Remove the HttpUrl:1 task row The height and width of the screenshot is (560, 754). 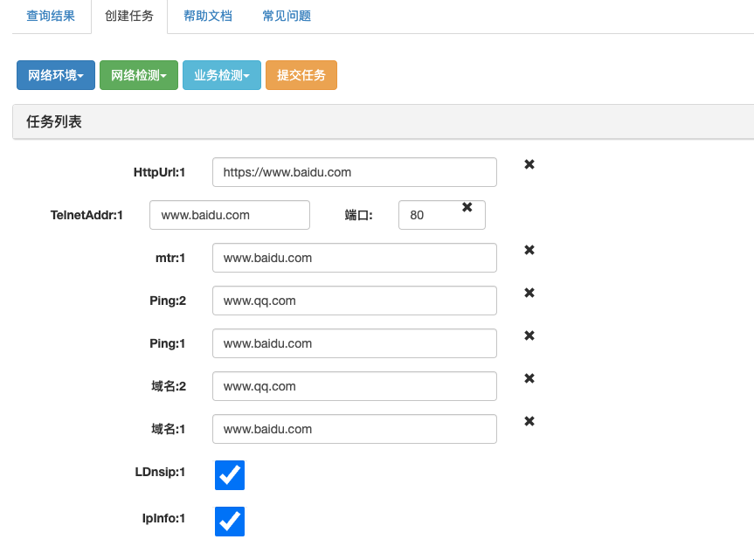click(529, 164)
